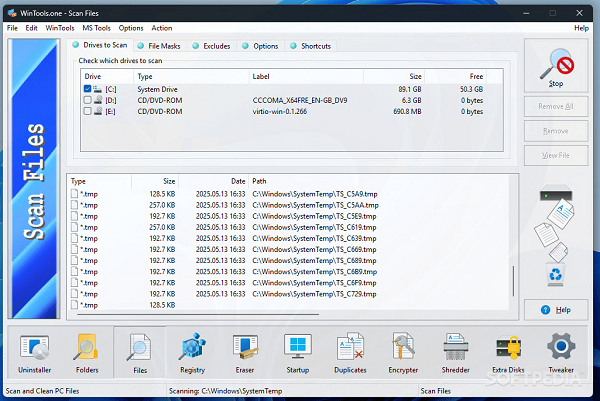Sort results by Path column header

pos(379,181)
